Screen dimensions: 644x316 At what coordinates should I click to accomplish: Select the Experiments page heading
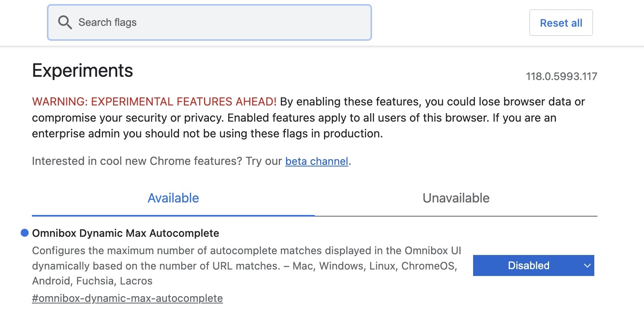(82, 71)
